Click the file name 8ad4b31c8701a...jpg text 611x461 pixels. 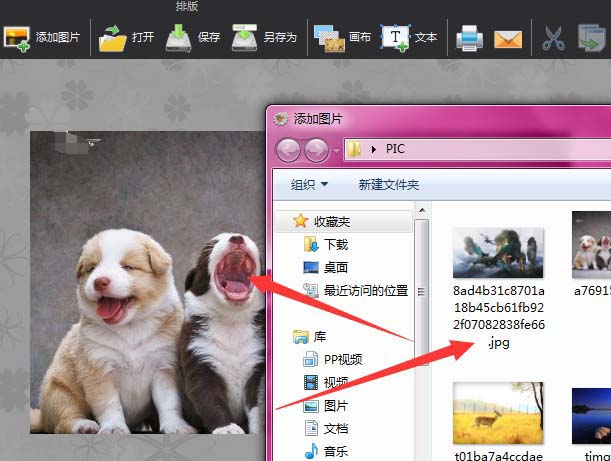tap(499, 316)
